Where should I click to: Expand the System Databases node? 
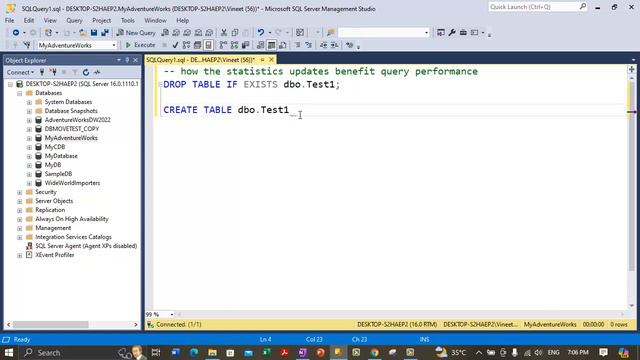coord(29,102)
